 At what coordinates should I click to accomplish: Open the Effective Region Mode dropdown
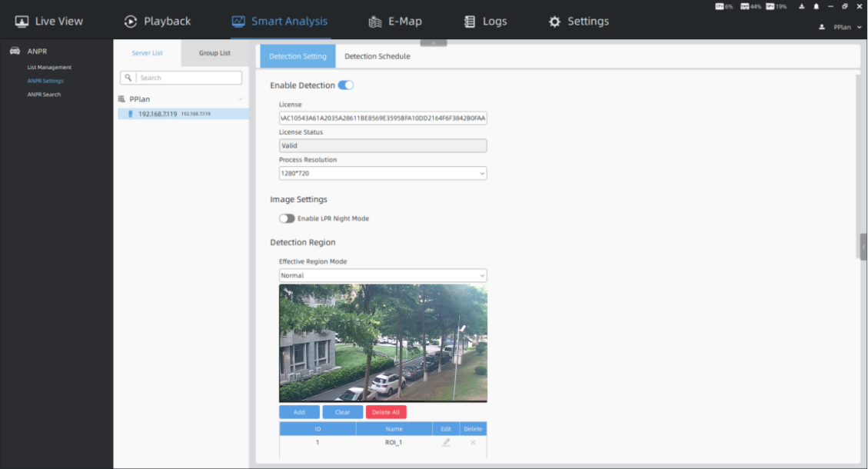click(x=382, y=275)
